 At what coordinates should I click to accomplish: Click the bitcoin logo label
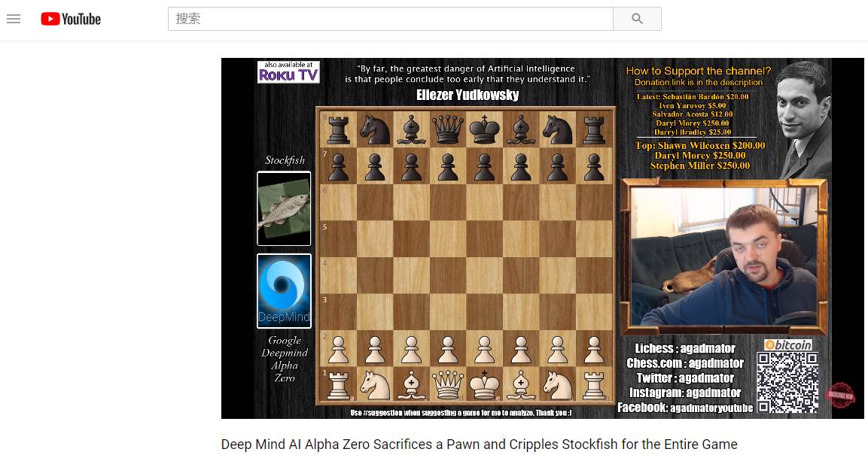pyautogui.click(x=788, y=345)
